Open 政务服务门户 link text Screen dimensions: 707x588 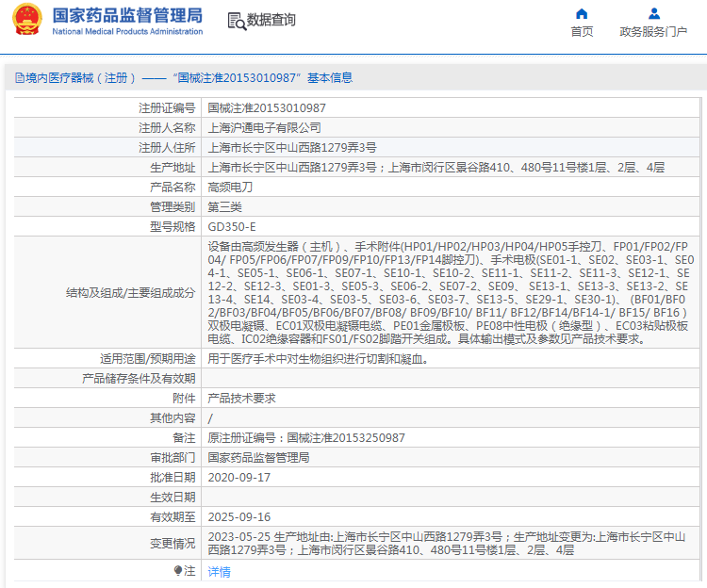pos(653,31)
